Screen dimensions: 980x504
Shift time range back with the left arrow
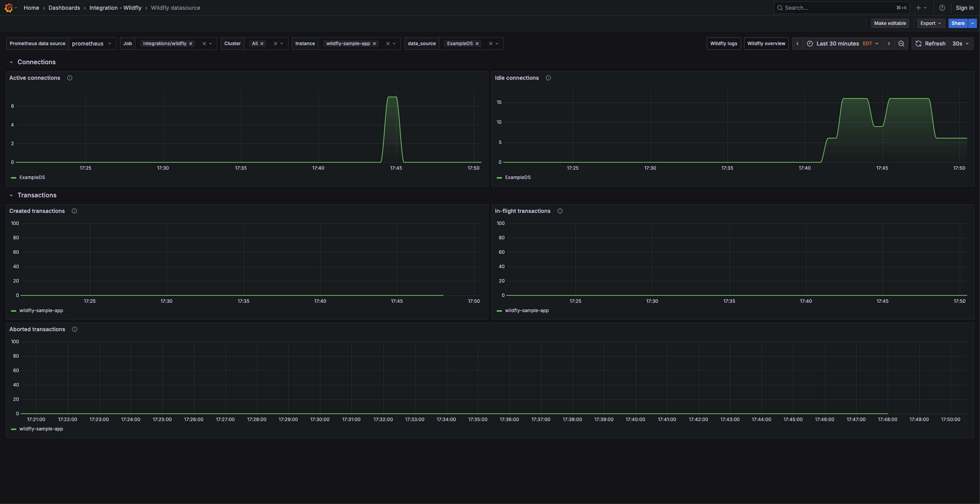click(797, 43)
